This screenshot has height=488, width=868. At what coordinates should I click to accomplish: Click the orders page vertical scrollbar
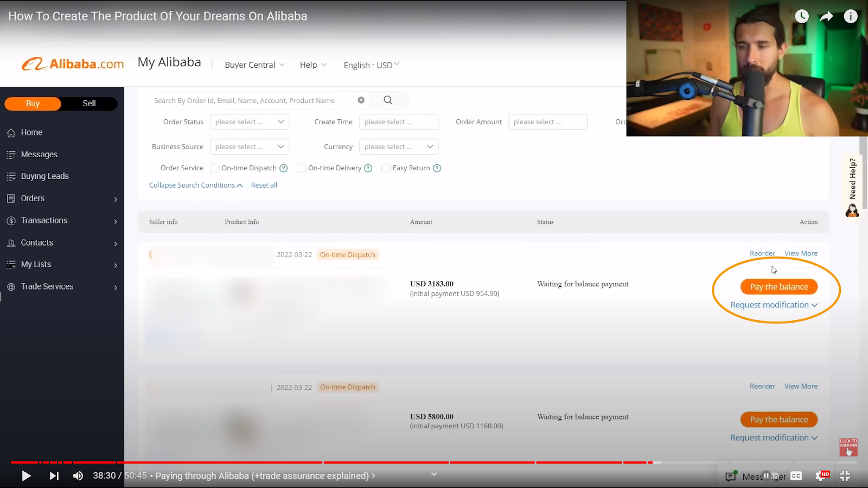tap(863, 174)
